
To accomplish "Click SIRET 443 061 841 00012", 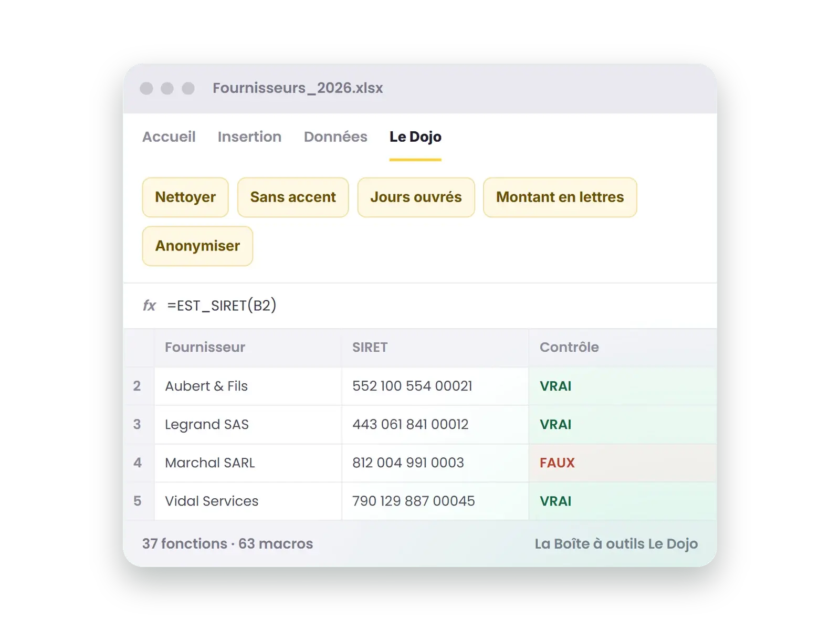I will [435, 424].
